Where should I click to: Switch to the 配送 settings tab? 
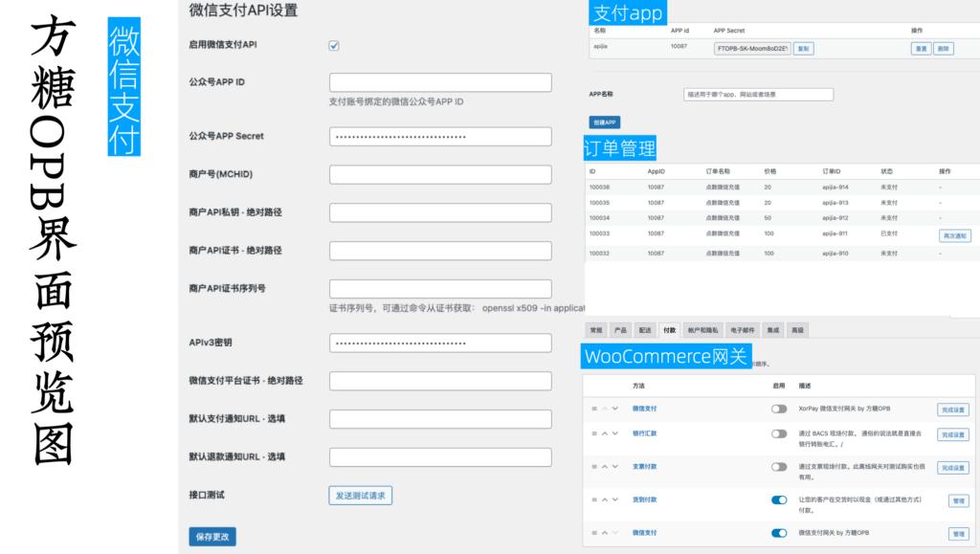(645, 330)
